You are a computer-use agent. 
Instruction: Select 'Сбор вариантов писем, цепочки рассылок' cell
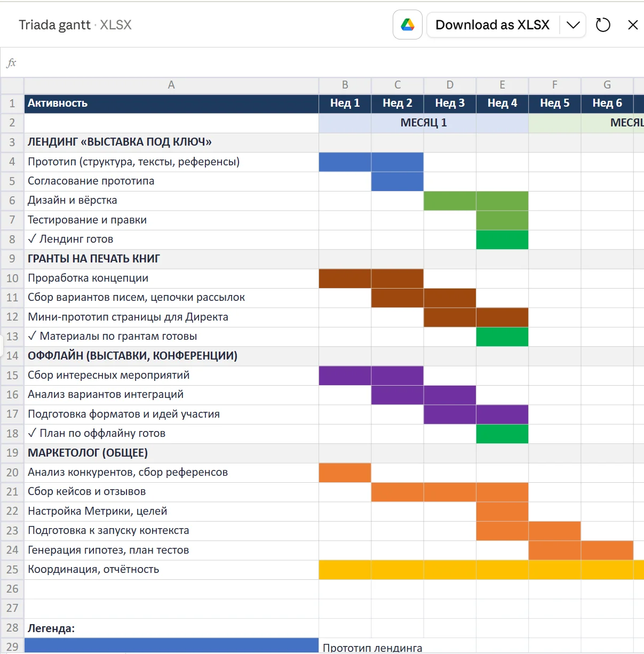[x=171, y=298]
